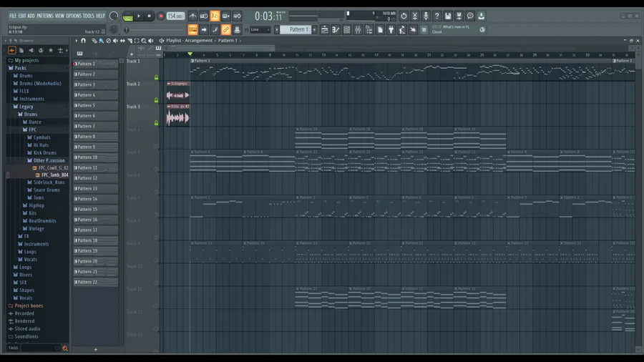Disable typing keyboard to piano
Viewport: 644px width, 362px height.
point(192,29)
